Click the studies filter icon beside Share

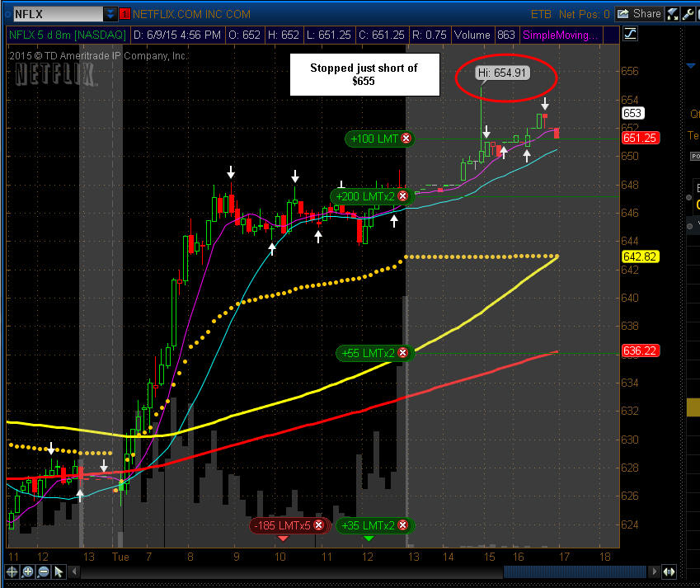672,14
